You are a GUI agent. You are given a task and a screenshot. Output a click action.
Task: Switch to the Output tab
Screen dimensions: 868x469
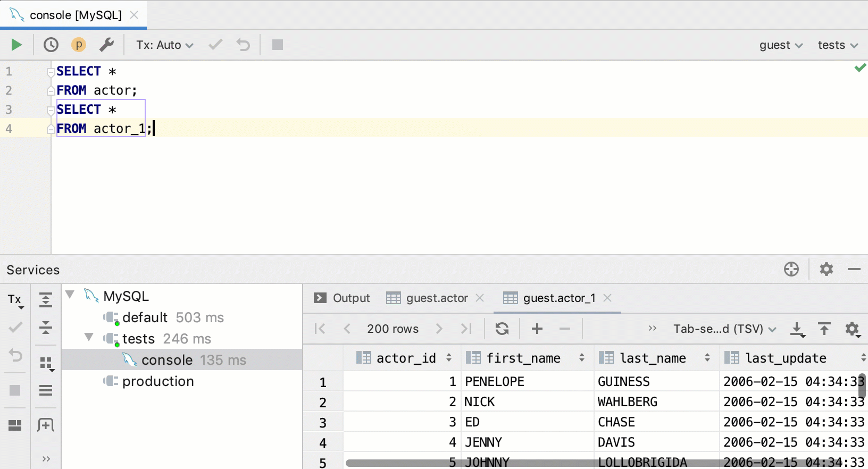342,298
